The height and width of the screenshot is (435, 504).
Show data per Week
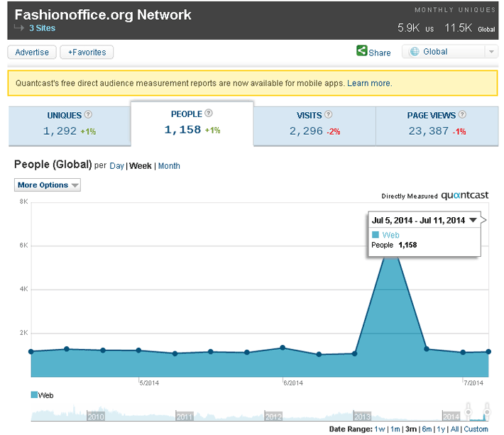140,166
